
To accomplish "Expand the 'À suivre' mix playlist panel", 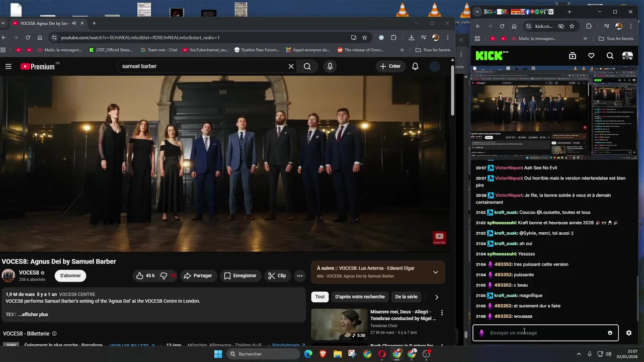I will click(436, 272).
